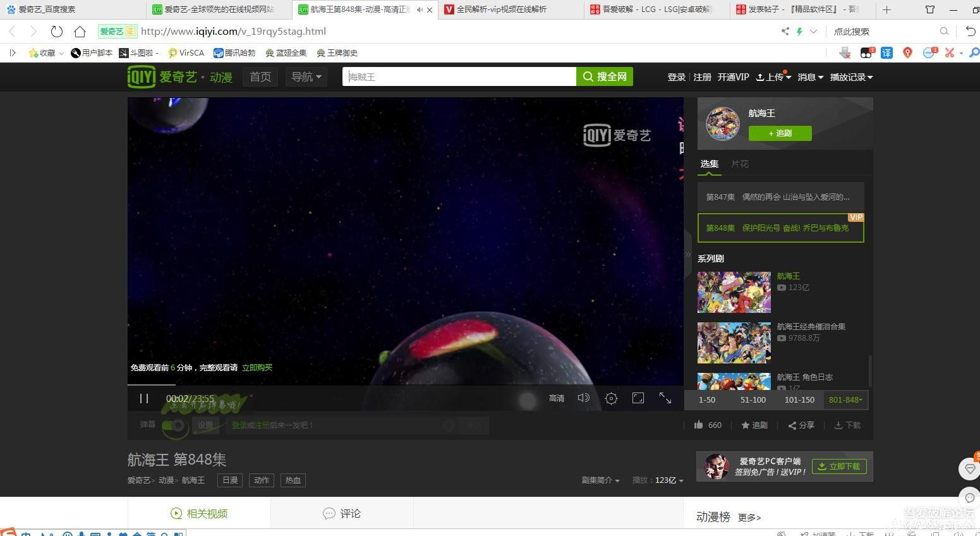Switch to the 评论 comments tab

pos(342,513)
